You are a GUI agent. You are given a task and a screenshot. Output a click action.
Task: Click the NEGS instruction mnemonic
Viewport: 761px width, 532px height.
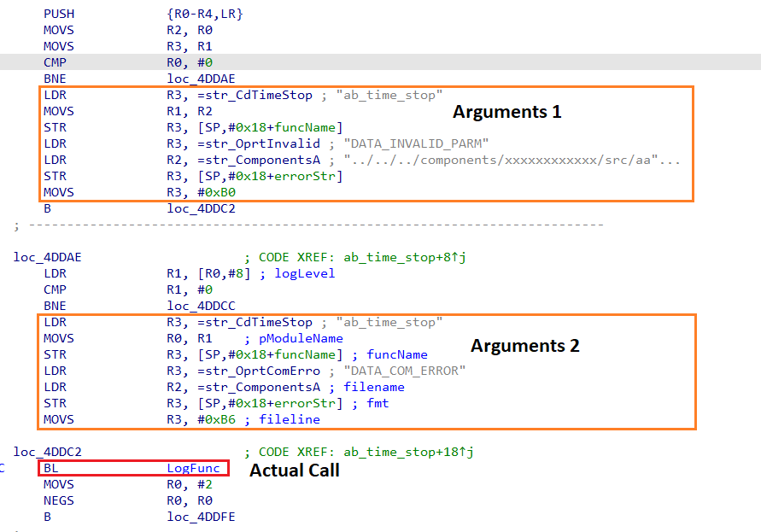[59, 500]
